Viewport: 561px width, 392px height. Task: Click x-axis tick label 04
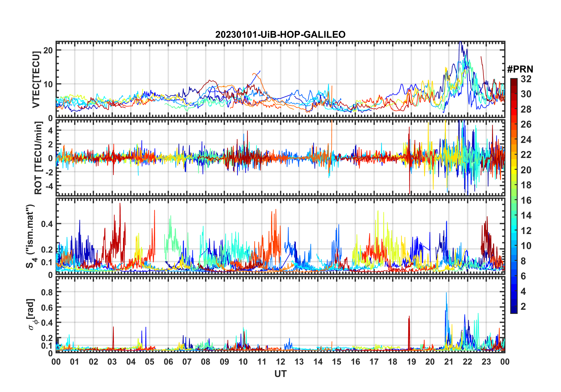(x=131, y=362)
